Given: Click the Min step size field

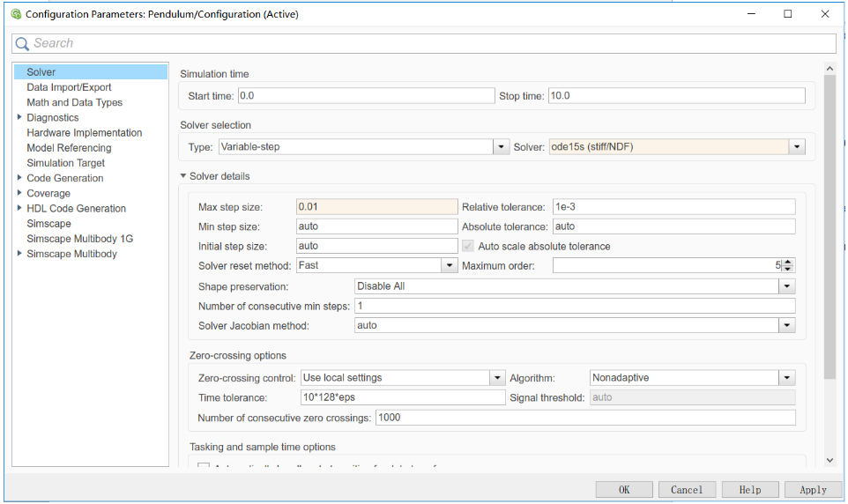Looking at the screenshot, I should click(x=377, y=226).
